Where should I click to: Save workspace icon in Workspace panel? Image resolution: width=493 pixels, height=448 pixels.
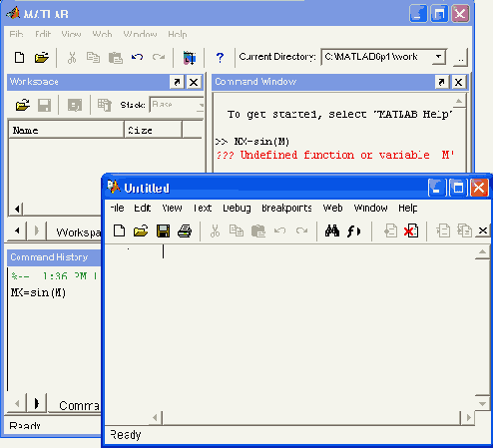click(44, 105)
